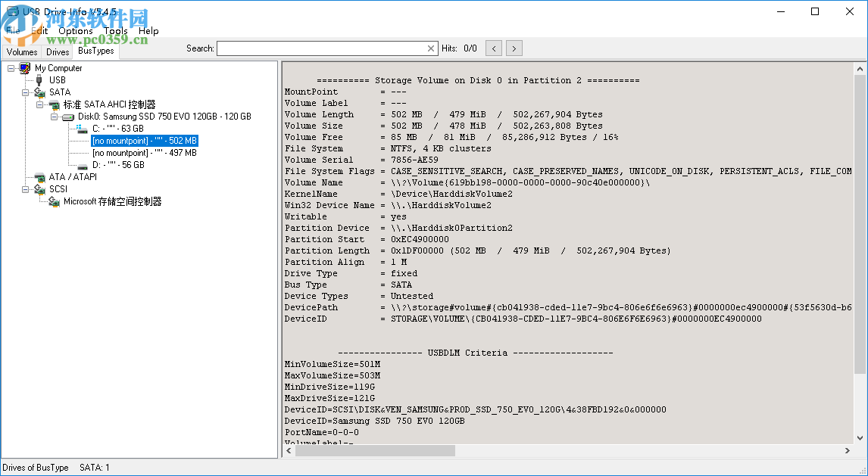Open the Edit menu
The height and width of the screenshot is (476, 868).
pos(39,31)
